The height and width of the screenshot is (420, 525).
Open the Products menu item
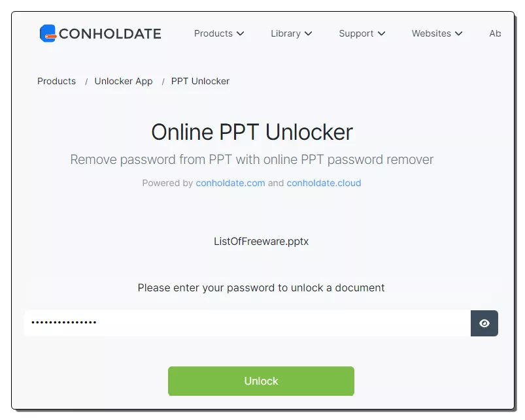pos(213,33)
